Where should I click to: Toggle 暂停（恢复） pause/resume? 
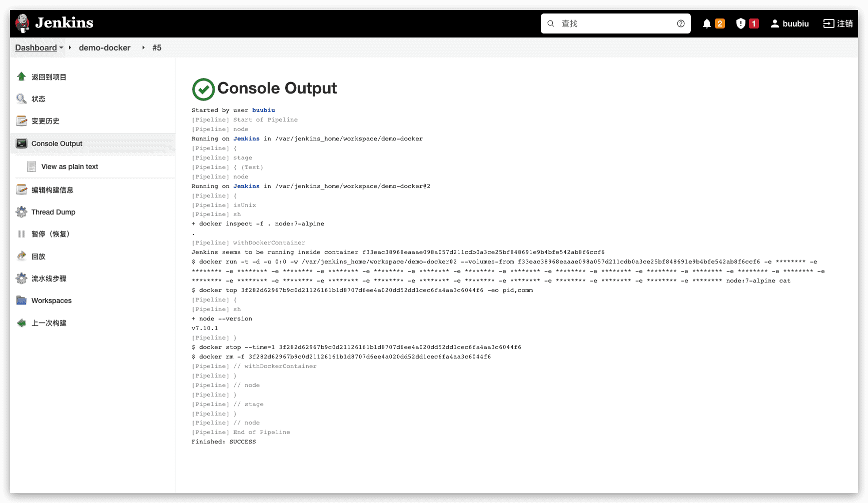[50, 234]
